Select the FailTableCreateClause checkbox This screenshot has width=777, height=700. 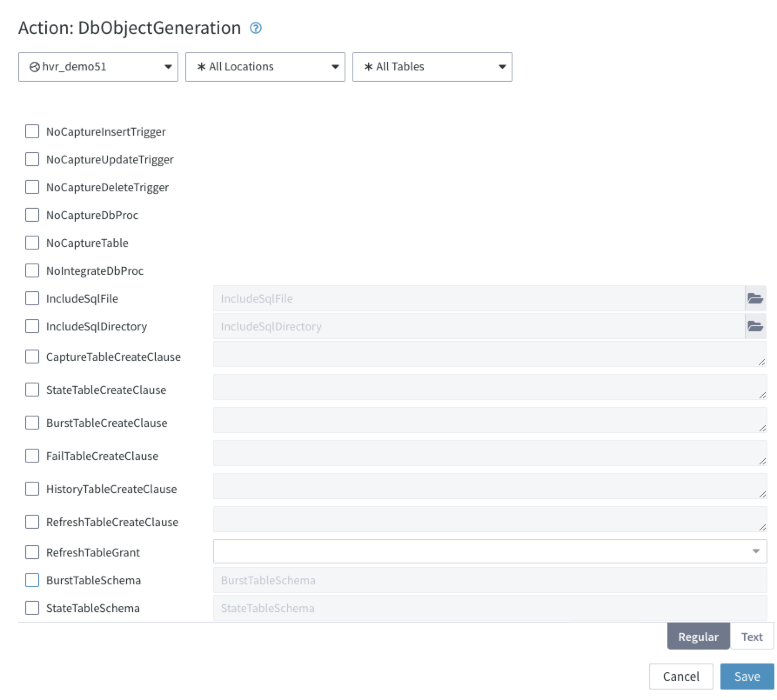32,456
